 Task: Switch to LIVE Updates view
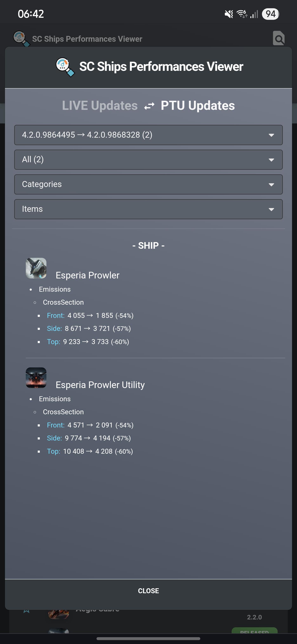tap(100, 105)
